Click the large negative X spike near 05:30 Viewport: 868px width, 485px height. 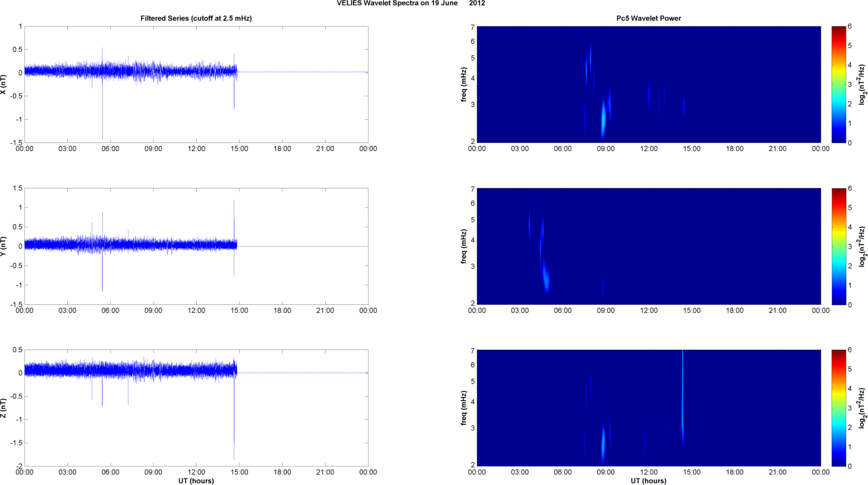tap(102, 114)
